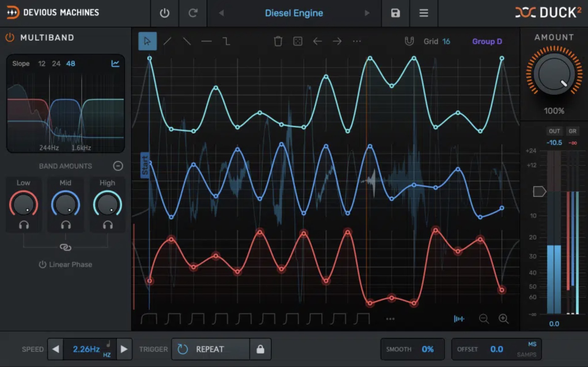Select the flat line tool
Viewport: 588px width, 367px height.
pos(206,41)
